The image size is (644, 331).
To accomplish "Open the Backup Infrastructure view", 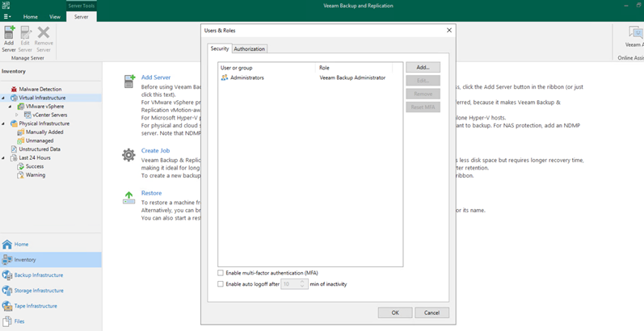I will [x=38, y=275].
